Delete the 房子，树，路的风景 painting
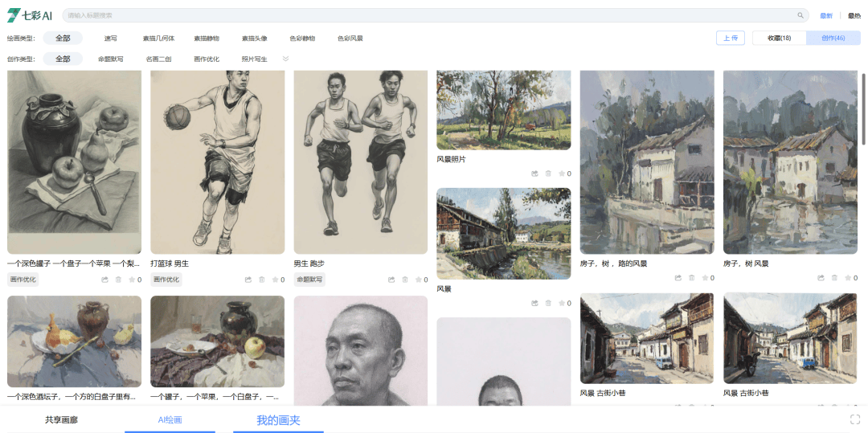 [x=691, y=278]
